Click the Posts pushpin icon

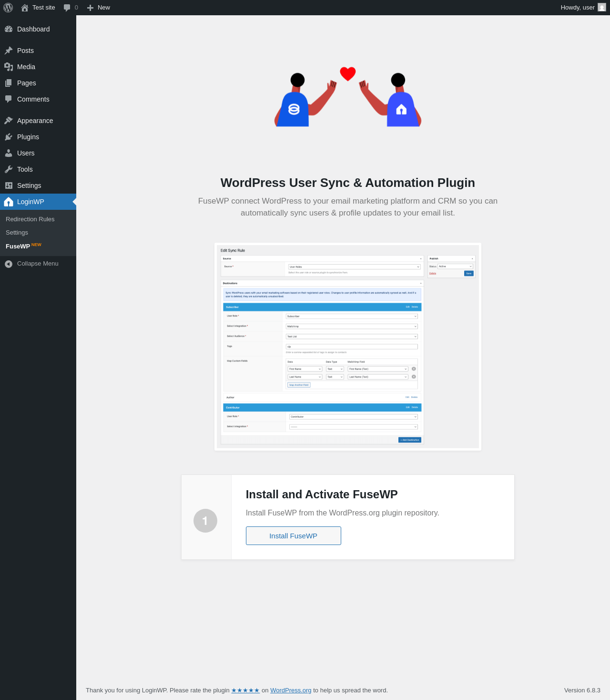(x=9, y=51)
